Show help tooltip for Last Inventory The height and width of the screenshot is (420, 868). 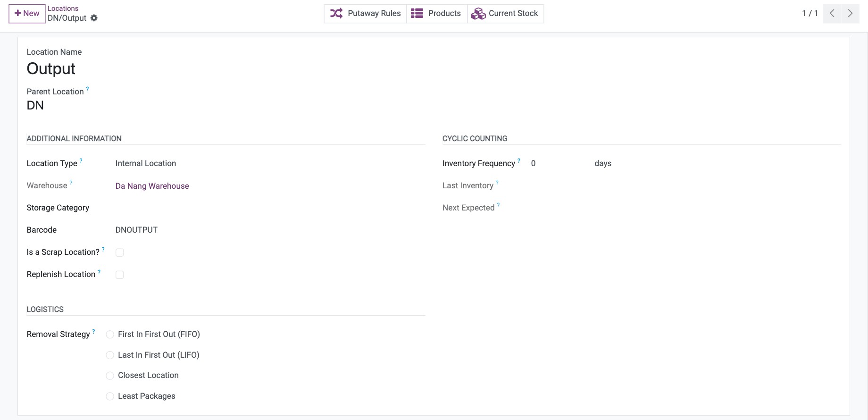pyautogui.click(x=497, y=183)
